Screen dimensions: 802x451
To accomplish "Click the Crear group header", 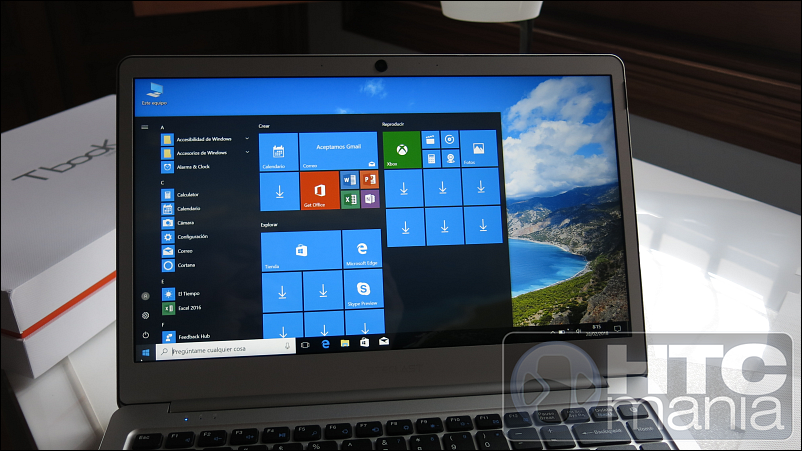I will (x=264, y=126).
